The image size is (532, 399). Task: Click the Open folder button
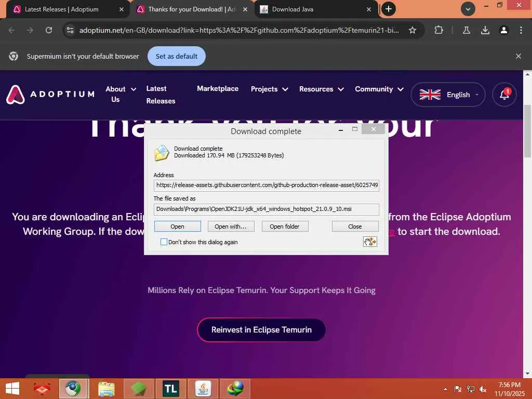pyautogui.click(x=285, y=227)
